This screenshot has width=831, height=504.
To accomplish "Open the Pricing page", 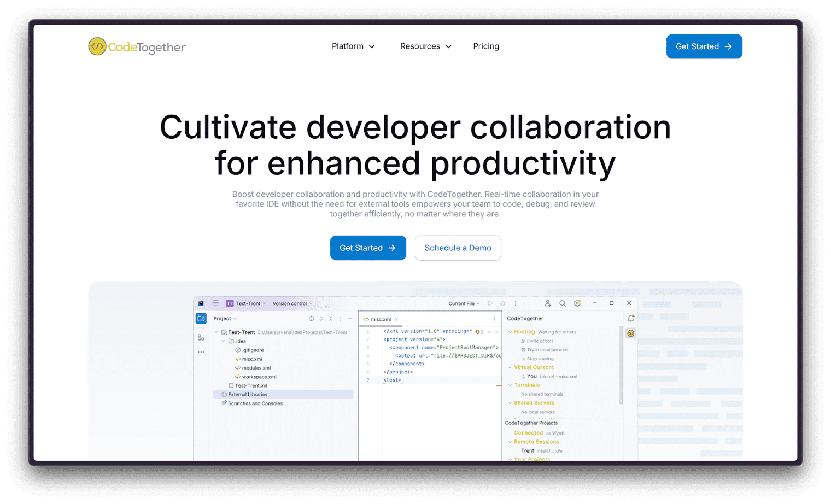I will (486, 46).
